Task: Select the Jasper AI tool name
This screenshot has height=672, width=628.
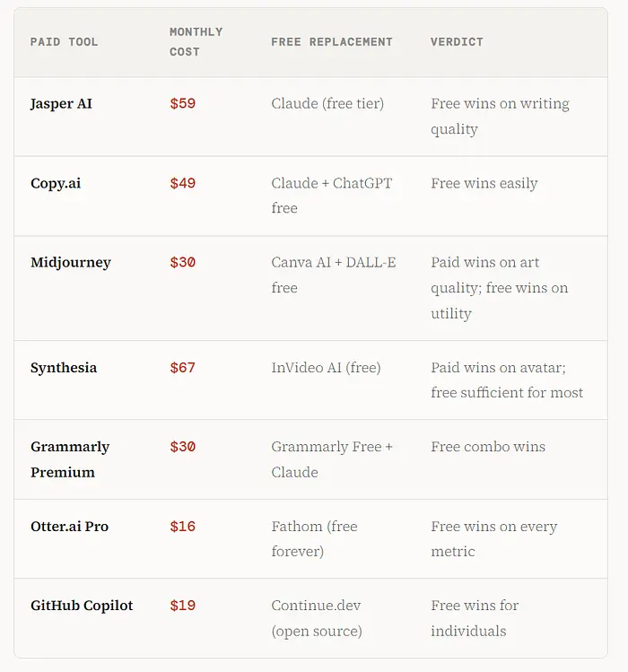Action: (x=61, y=104)
